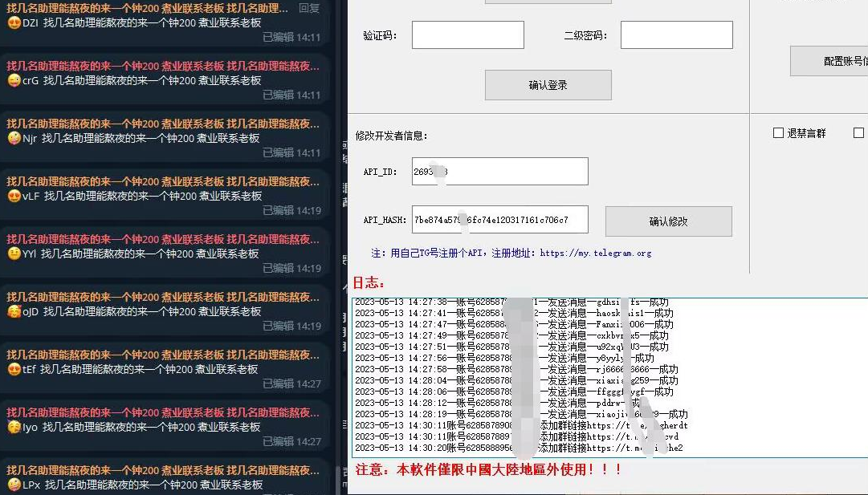
Task: Click the emoji next to sender tEf
Action: point(14,369)
